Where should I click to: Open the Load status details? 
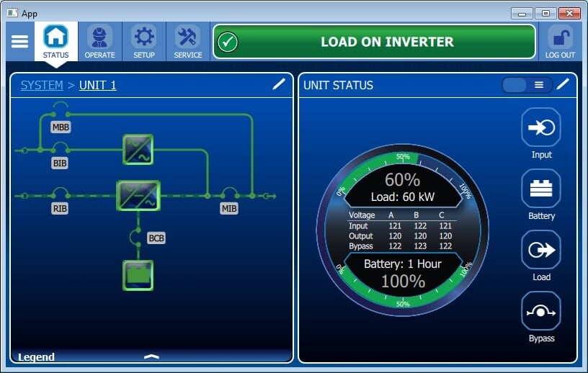tap(540, 250)
